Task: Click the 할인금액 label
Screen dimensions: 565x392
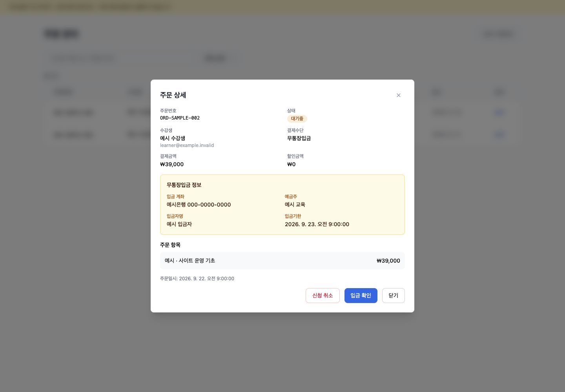Action: click(295, 156)
